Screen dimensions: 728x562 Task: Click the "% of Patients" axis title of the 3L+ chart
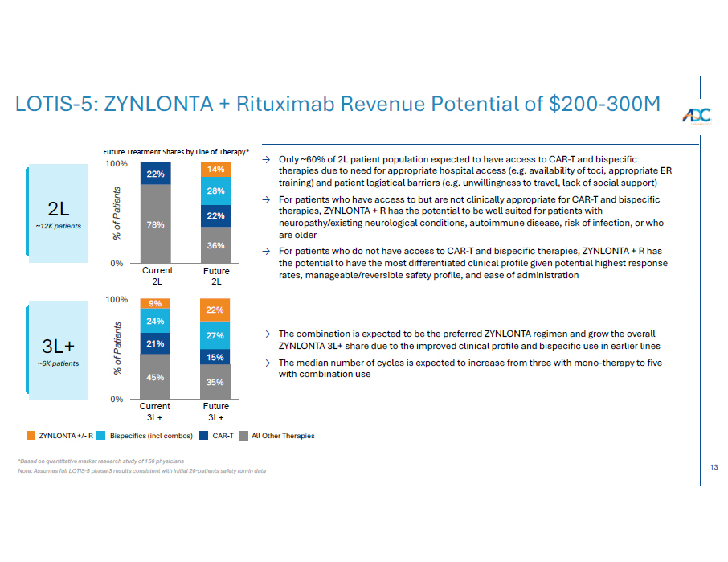click(x=117, y=348)
